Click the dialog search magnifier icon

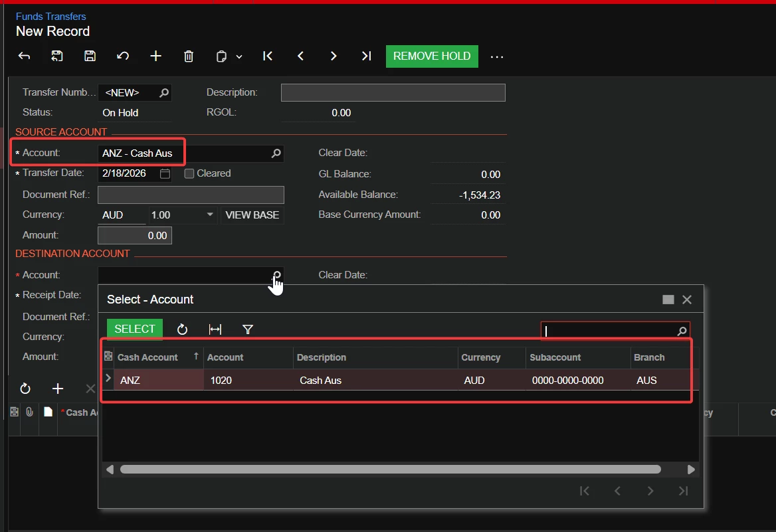(x=682, y=331)
